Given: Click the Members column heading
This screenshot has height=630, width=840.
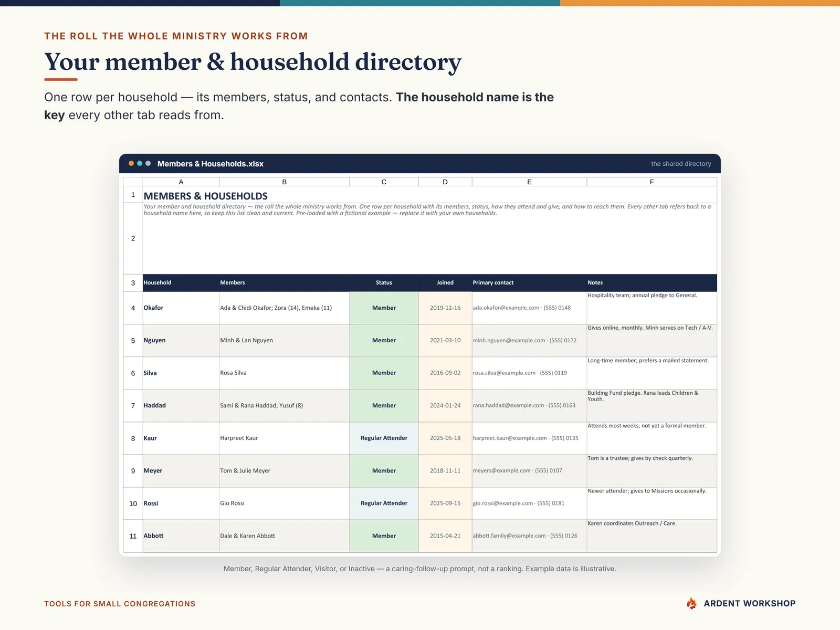Looking at the screenshot, I should click(x=285, y=282).
